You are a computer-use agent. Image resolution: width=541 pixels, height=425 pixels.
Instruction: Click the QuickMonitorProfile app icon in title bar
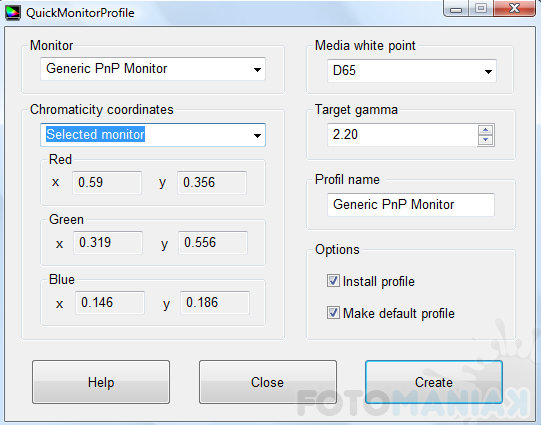click(13, 13)
